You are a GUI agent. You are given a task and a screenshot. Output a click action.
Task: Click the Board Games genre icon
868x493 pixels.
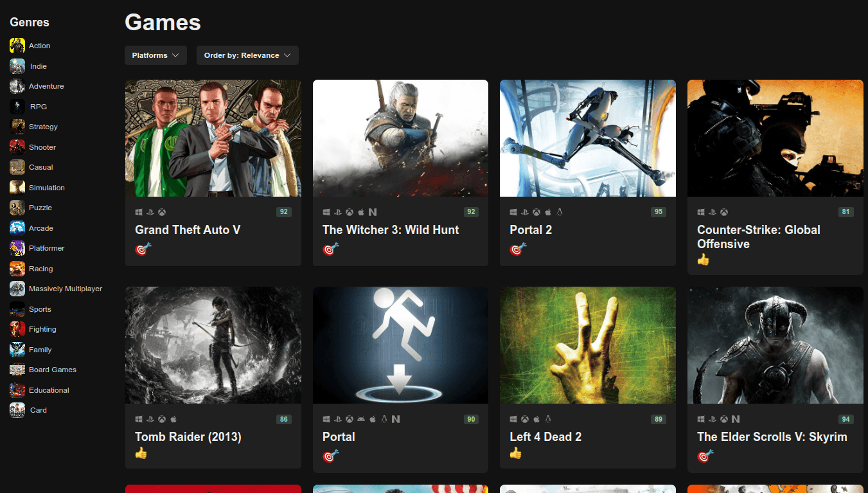click(x=17, y=370)
